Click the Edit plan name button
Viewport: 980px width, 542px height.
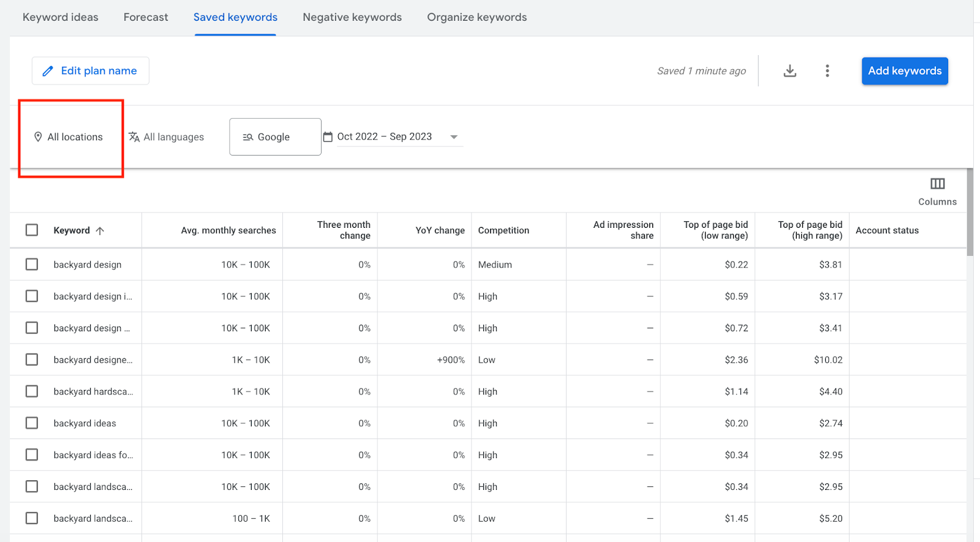pyautogui.click(x=91, y=71)
